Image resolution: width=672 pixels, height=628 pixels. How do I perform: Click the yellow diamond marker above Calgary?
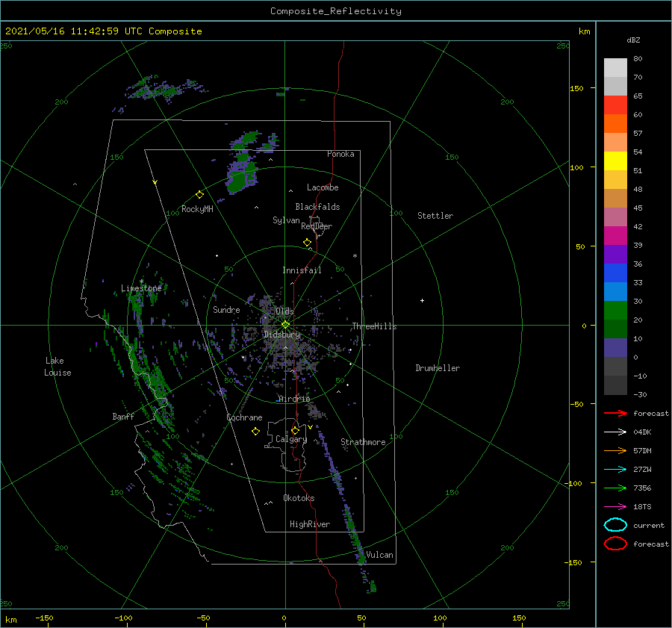pos(295,430)
